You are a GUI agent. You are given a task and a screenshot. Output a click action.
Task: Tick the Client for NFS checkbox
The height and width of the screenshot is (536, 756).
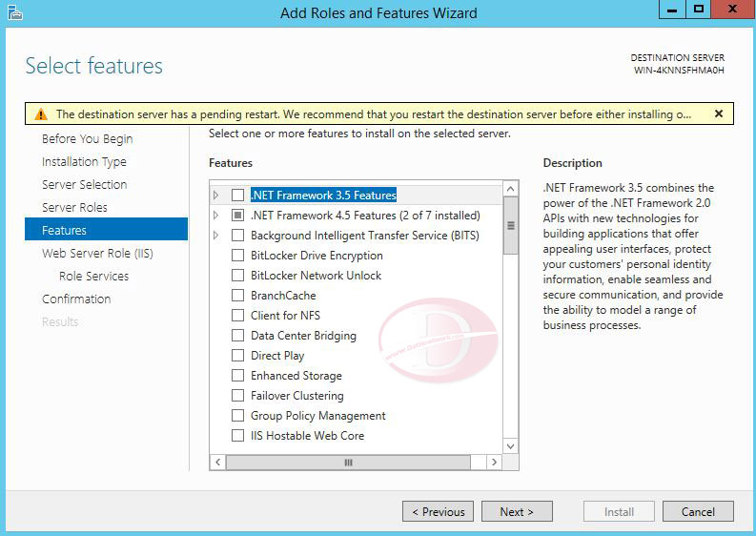(237, 316)
